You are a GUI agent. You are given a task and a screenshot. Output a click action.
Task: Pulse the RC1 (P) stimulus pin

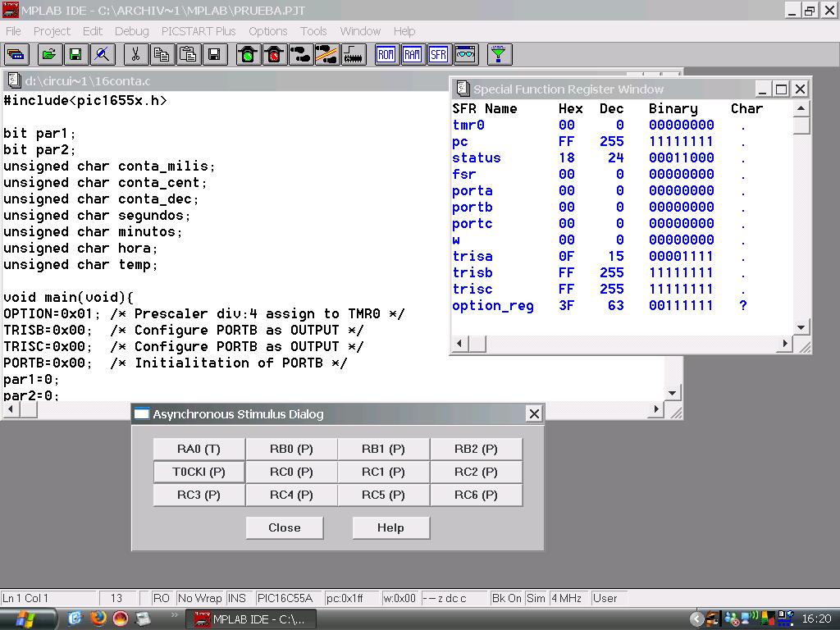click(x=384, y=472)
